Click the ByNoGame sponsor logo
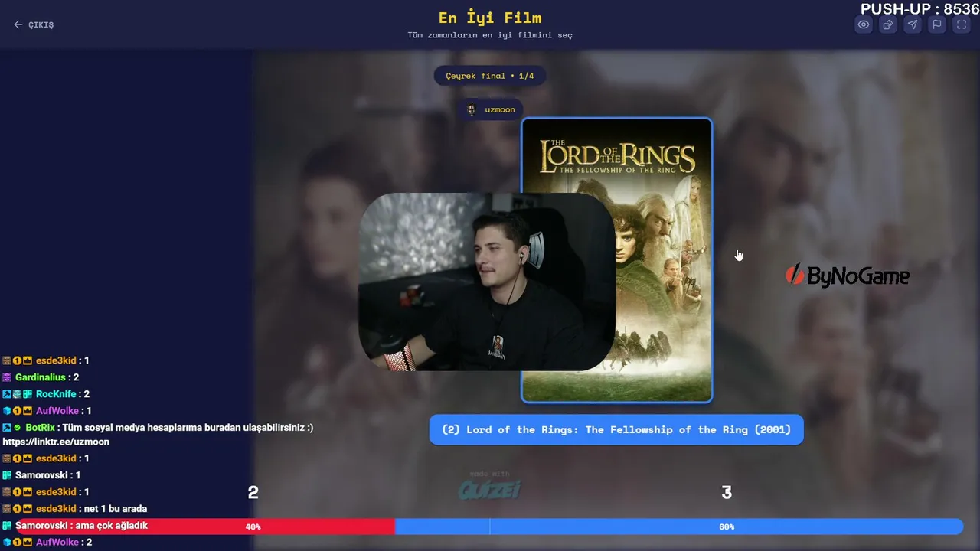Viewport: 980px width, 551px height. [x=848, y=275]
